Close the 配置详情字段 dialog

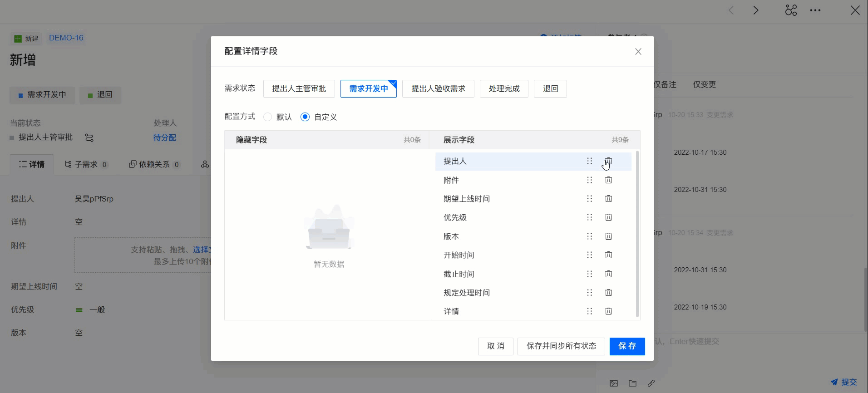638,52
